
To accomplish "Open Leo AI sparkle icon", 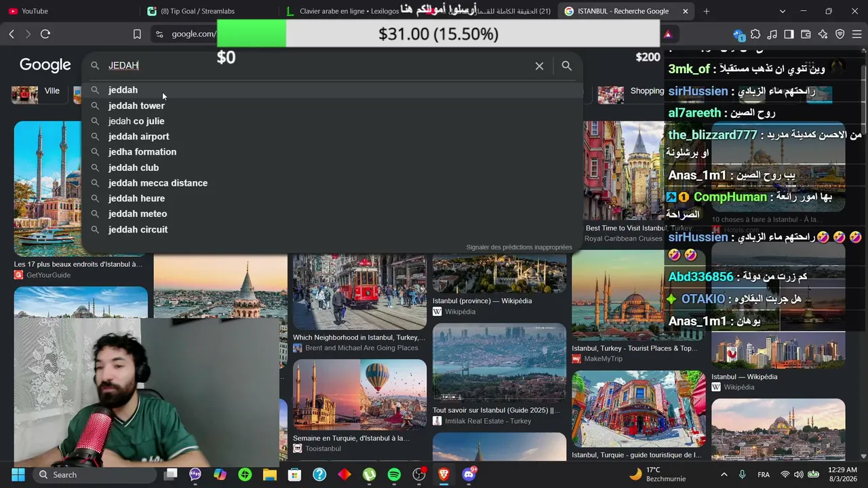I will point(823,34).
